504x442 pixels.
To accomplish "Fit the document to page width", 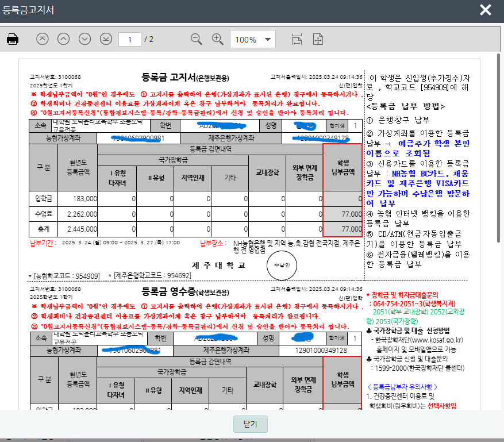I will (x=297, y=40).
